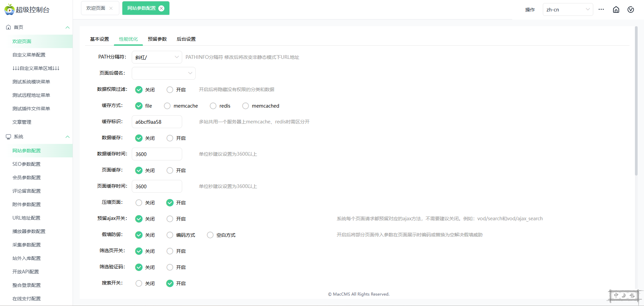The width and height of the screenshot is (644, 306).
Task: Open the zh-cn language selector
Action: (567, 10)
